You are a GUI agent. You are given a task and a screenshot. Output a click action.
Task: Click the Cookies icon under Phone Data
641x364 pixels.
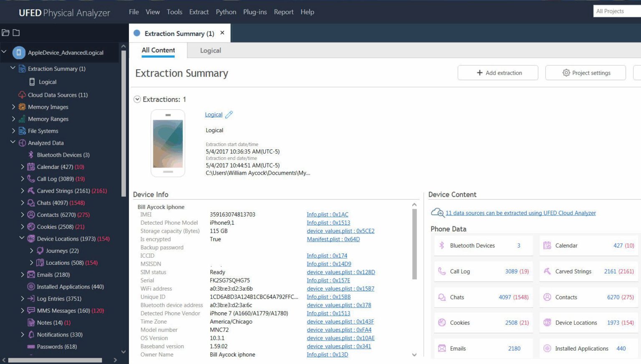point(442,323)
